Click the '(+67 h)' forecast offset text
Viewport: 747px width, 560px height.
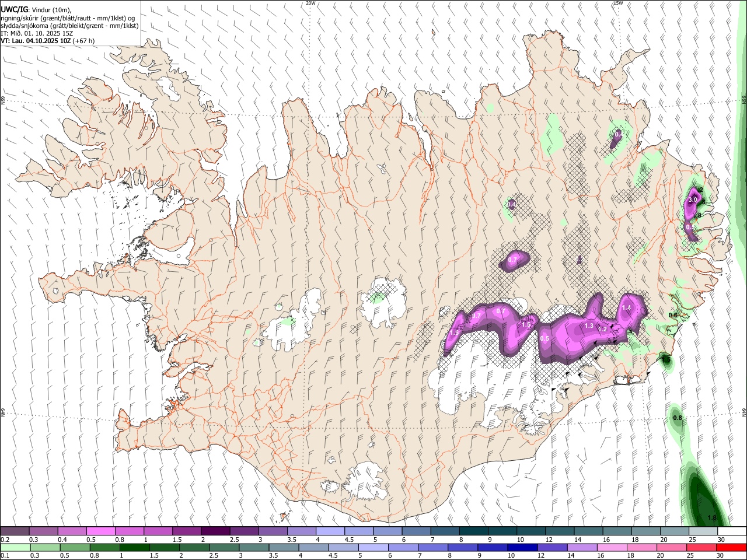pos(83,41)
